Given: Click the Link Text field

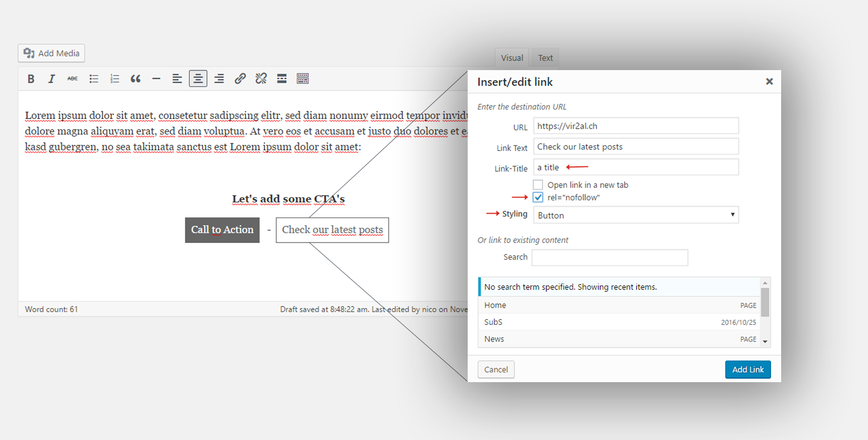Looking at the screenshot, I should point(636,146).
